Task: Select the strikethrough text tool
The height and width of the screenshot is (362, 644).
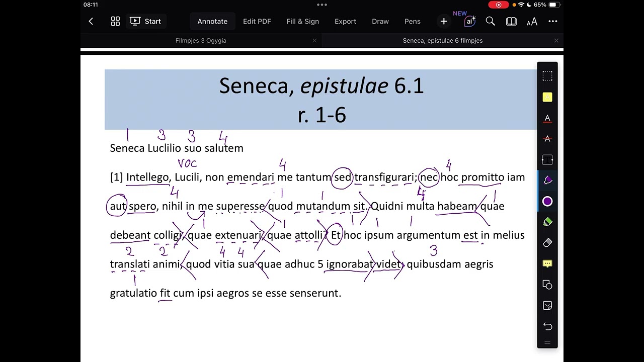Action: point(547,139)
